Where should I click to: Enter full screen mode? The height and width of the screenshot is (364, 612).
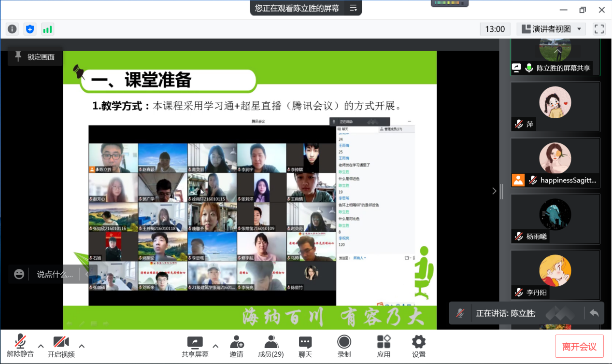click(599, 29)
